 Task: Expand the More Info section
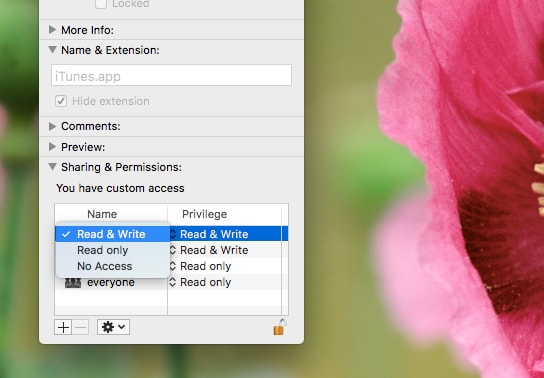(52, 30)
